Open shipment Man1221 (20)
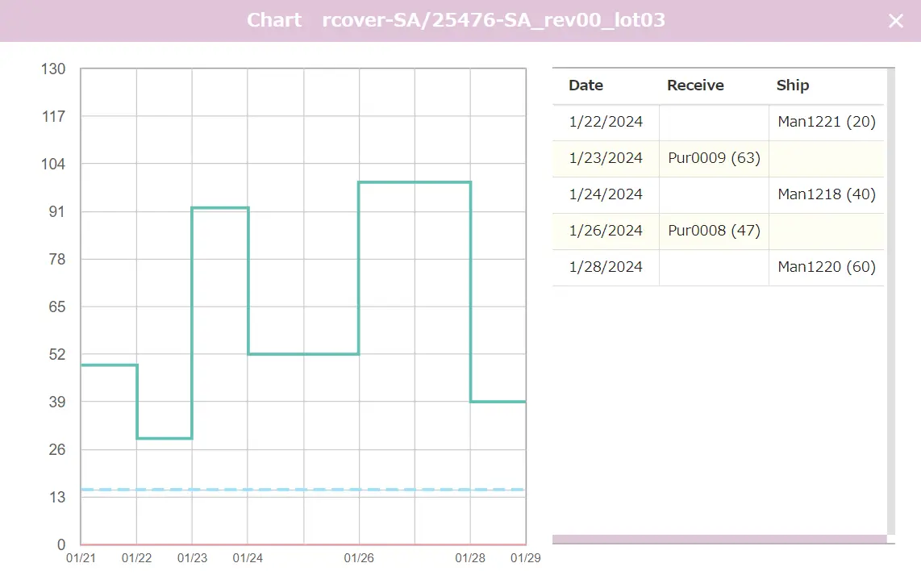This screenshot has height=588, width=921. 826,122
